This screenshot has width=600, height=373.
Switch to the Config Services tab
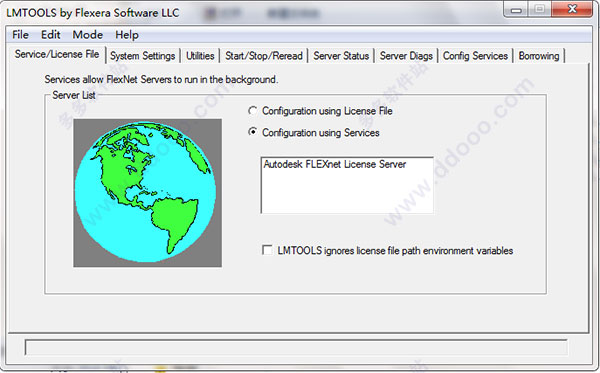click(475, 56)
